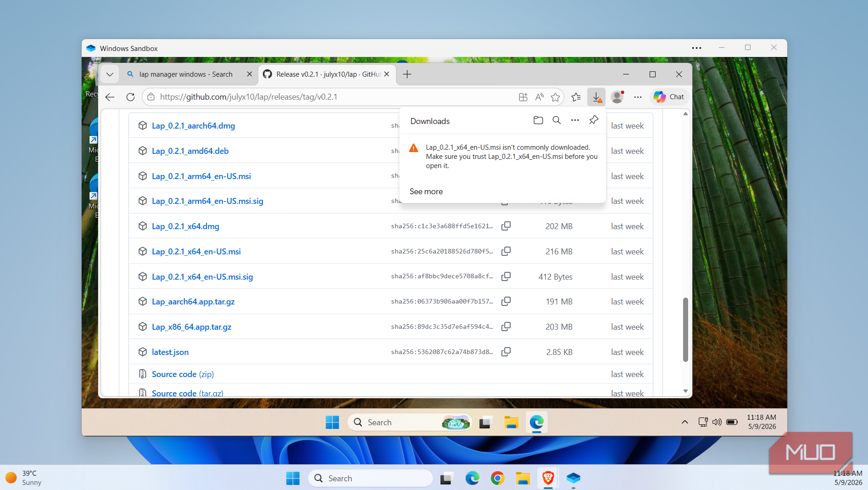The height and width of the screenshot is (490, 868).
Task: Download Lap_0.2.1_aarch64.dmg
Action: coord(193,126)
